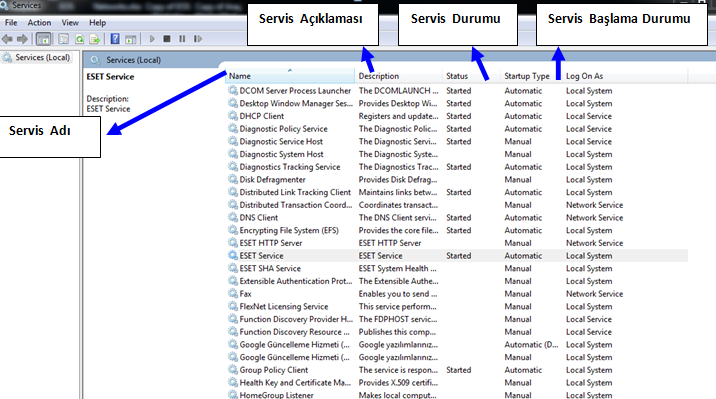716x399 pixels.
Task: Open the Help menu
Action: (x=97, y=22)
